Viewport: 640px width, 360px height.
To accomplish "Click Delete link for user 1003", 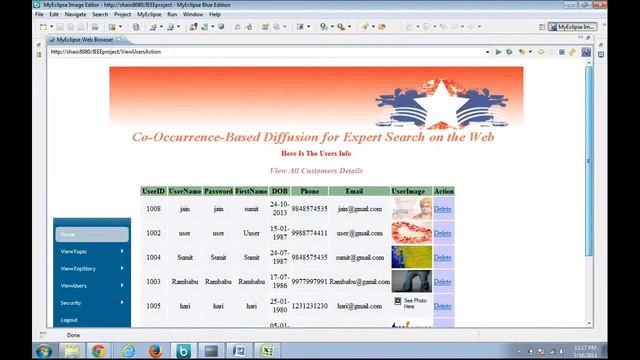I will point(442,282).
